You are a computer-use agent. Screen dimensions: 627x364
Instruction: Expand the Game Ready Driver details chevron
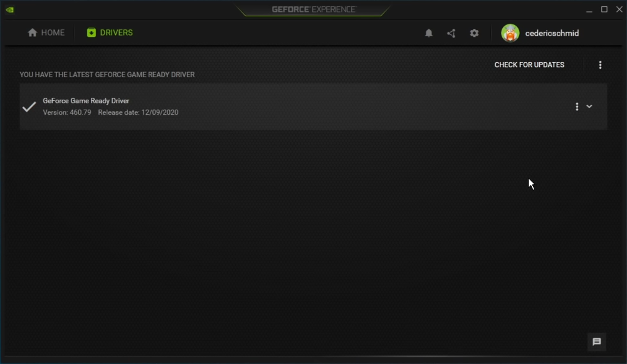pos(589,107)
